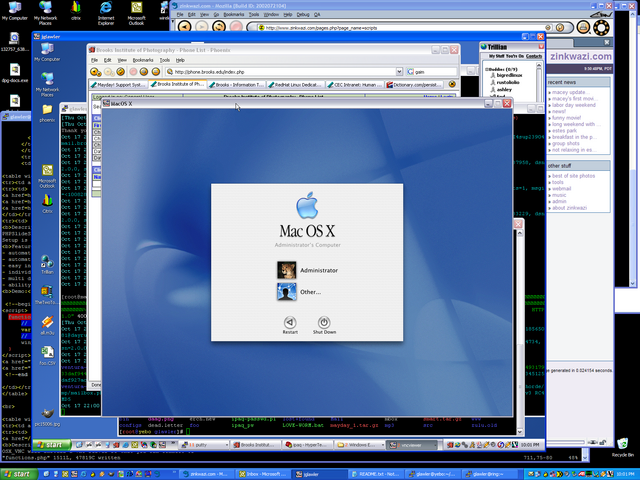Click the outer Windows start button
Screen dimensions: 640x480
click(19, 474)
